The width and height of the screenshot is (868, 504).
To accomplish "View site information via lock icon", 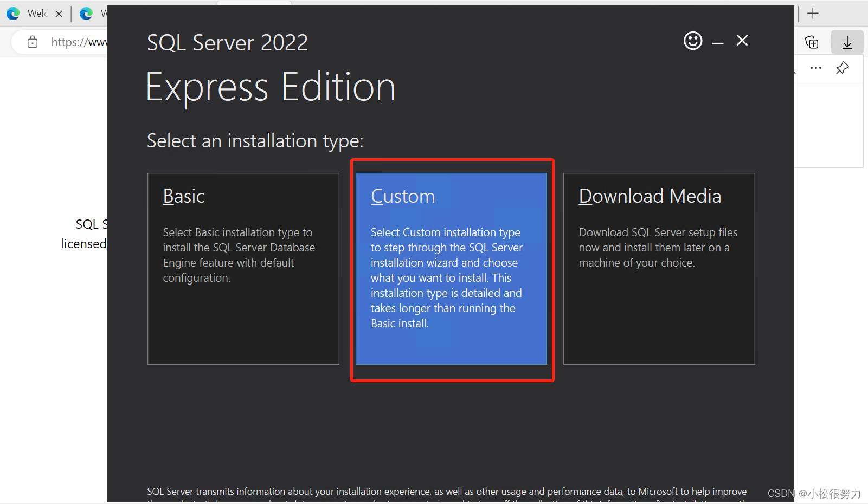I will (33, 42).
